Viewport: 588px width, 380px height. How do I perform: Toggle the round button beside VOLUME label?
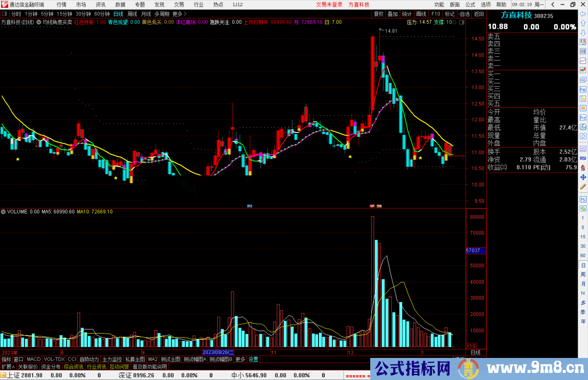click(3, 212)
